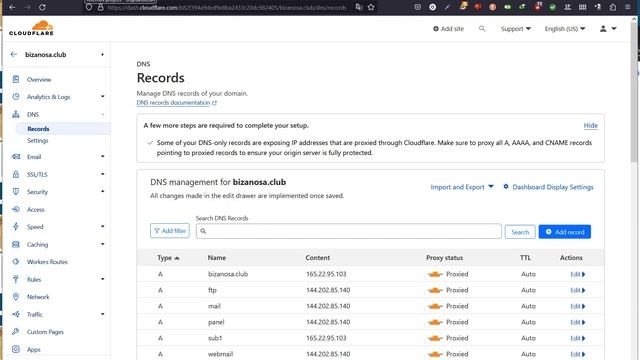Screen dimensions: 640x360
Task: Open the Workers Routes icon
Action: click(x=16, y=262)
